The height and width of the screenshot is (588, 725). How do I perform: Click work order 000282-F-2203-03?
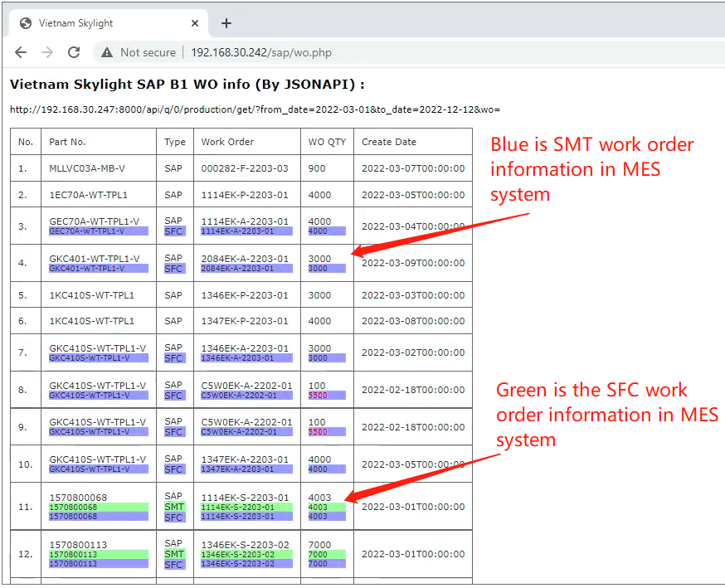(x=245, y=168)
